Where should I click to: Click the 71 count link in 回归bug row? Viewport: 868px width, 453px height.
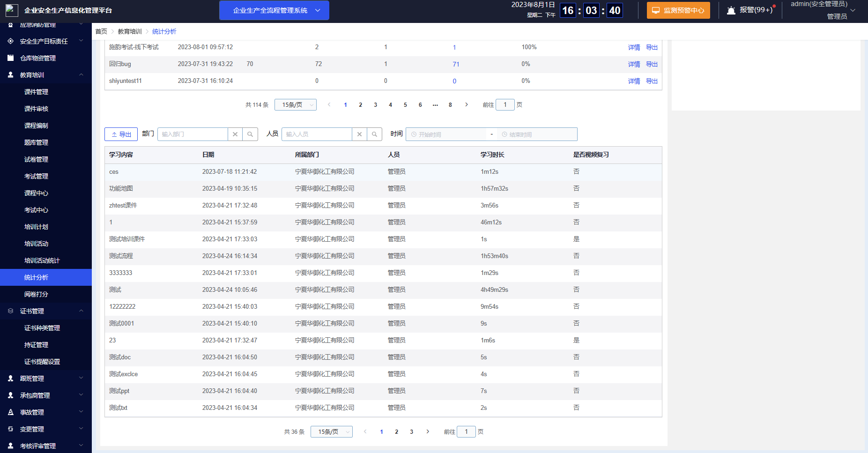point(456,64)
